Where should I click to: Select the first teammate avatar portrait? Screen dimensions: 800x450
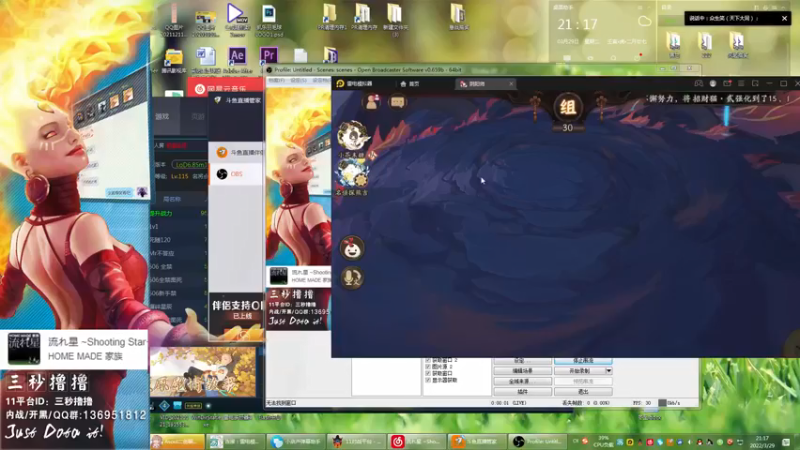pyautogui.click(x=353, y=136)
